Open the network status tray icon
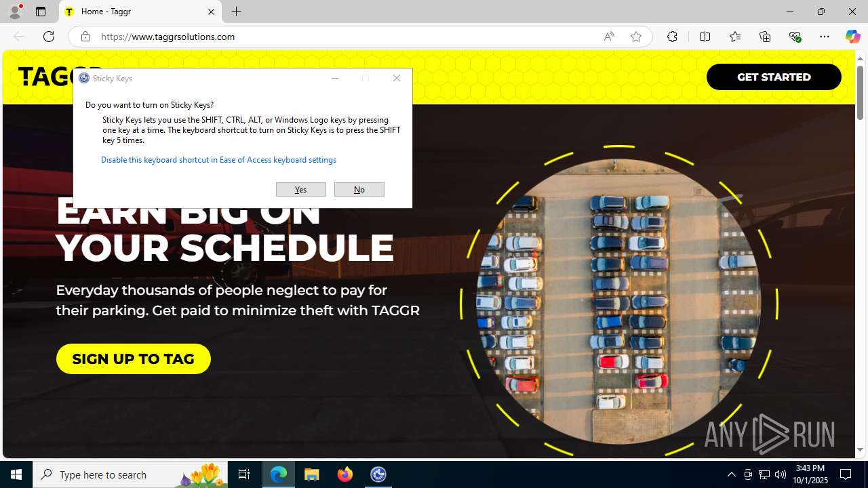 (764, 474)
